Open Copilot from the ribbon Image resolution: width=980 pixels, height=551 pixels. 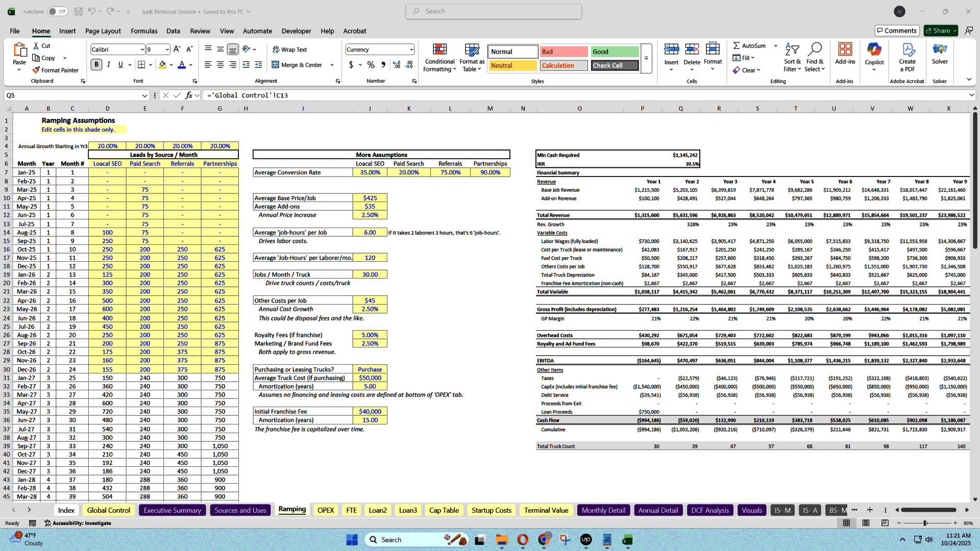[874, 56]
